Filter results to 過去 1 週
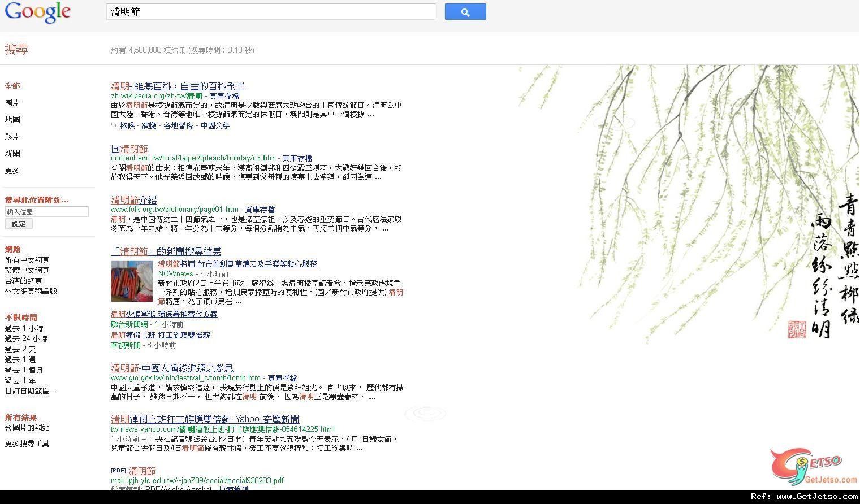This screenshot has width=860, height=504. click(x=20, y=359)
